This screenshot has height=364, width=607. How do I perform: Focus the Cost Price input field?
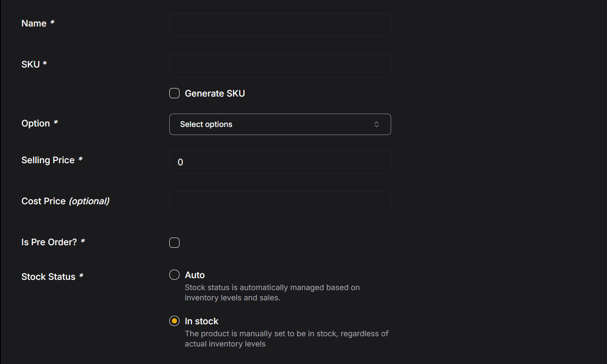[x=280, y=203]
